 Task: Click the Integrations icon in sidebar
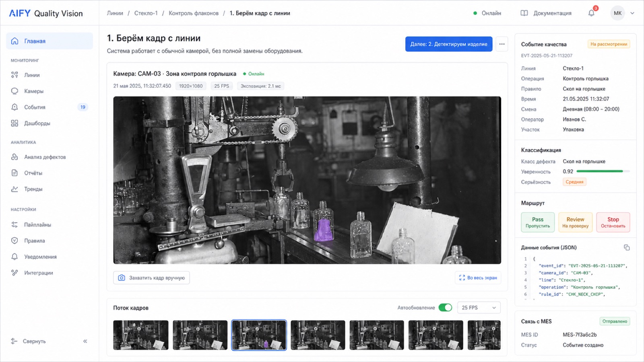(x=14, y=273)
